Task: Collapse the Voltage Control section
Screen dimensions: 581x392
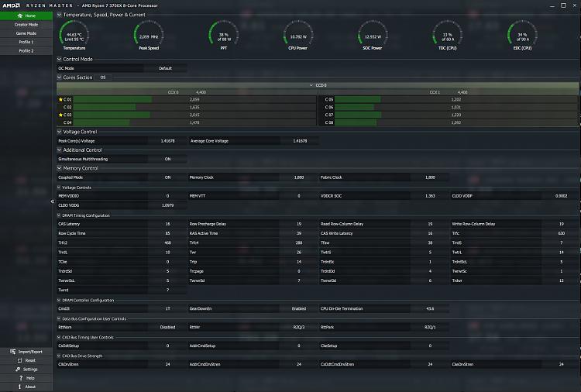Action: (x=60, y=132)
